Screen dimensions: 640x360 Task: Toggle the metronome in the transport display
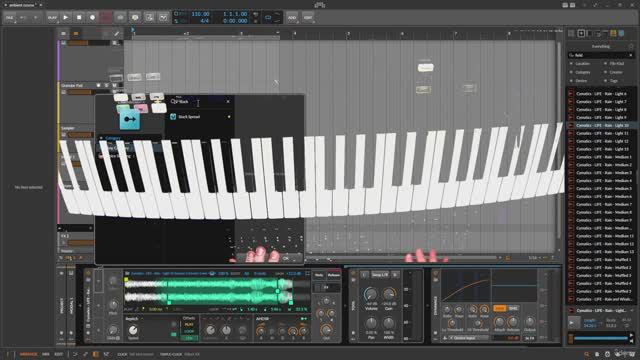pos(256,14)
